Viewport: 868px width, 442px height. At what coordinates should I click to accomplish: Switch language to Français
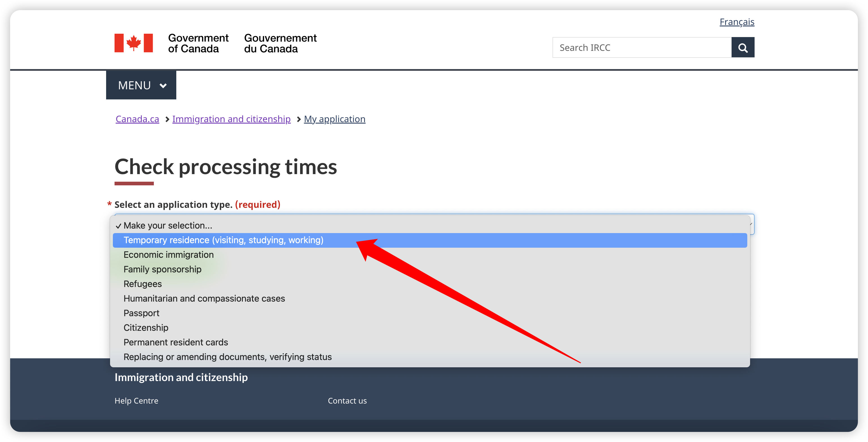click(737, 22)
